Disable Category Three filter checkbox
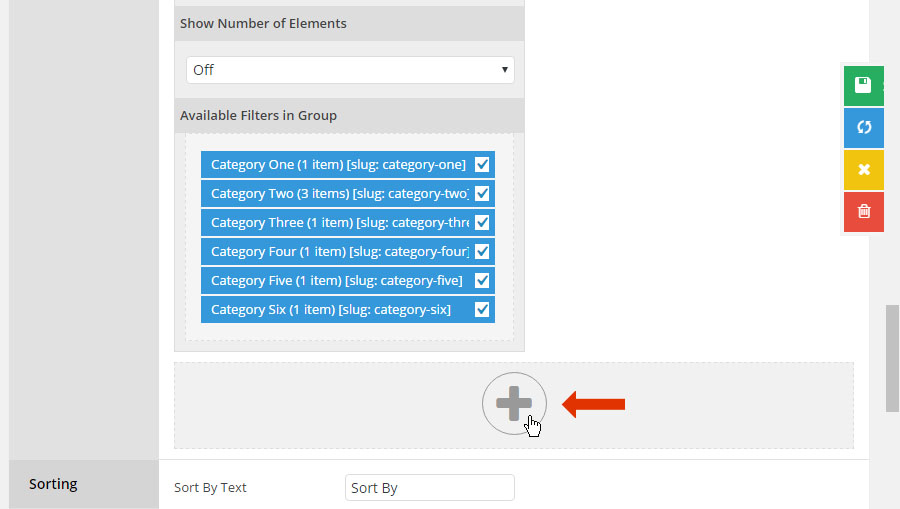Image resolution: width=900 pixels, height=509 pixels. pos(482,223)
